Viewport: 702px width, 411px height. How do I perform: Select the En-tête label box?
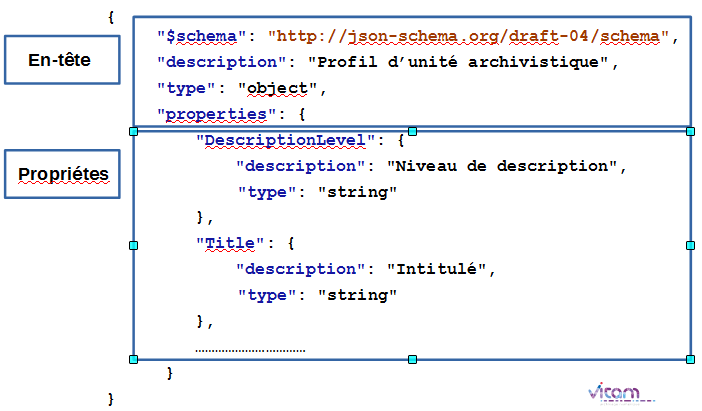point(59,60)
